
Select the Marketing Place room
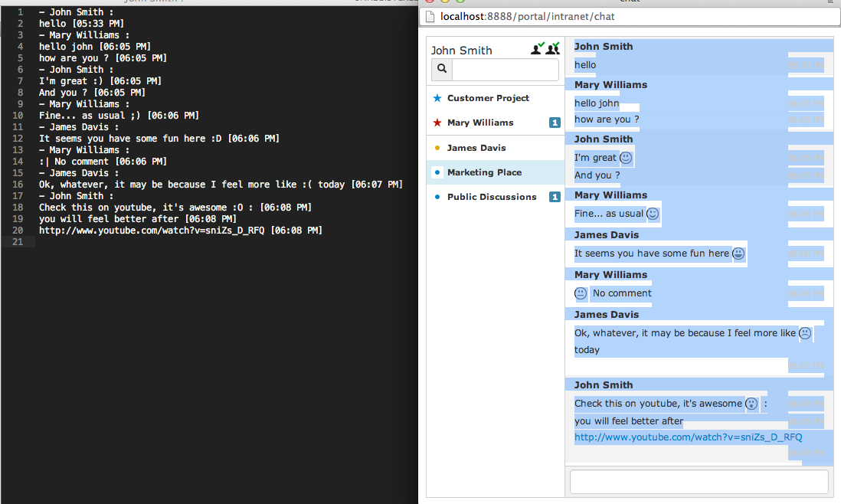point(484,172)
